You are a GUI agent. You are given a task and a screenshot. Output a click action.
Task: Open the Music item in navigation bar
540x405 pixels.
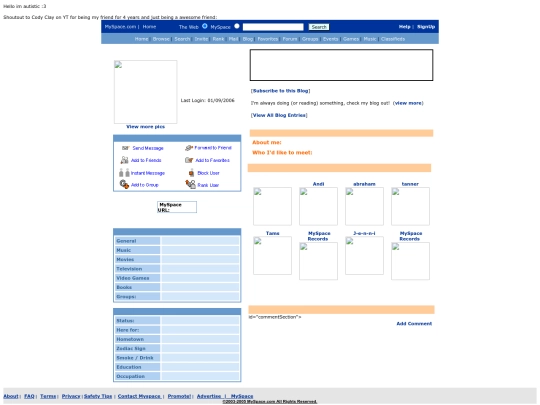tap(370, 39)
